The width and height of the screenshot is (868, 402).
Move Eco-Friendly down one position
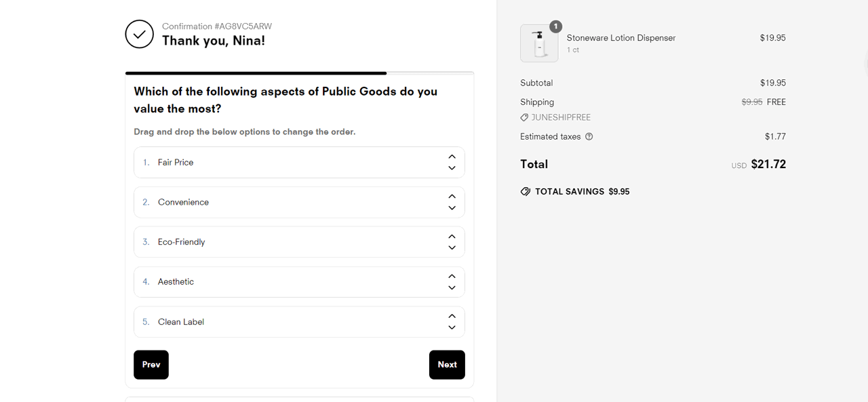[x=452, y=248]
